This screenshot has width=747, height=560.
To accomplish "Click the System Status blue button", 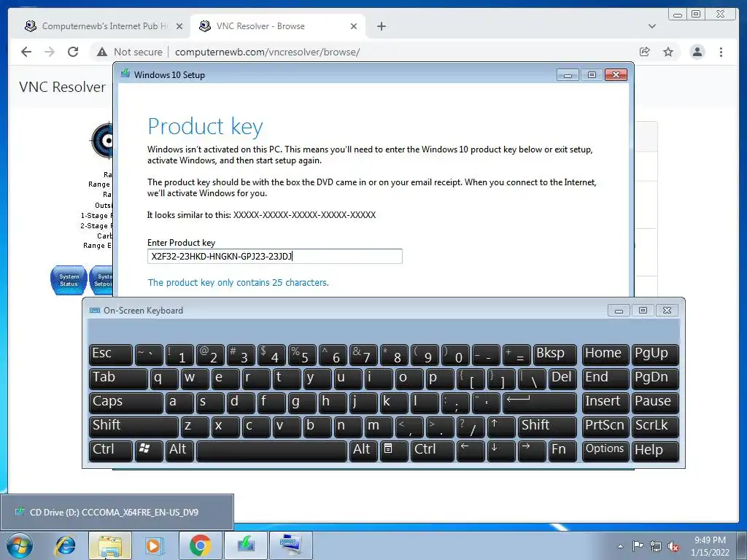I will tap(69, 280).
